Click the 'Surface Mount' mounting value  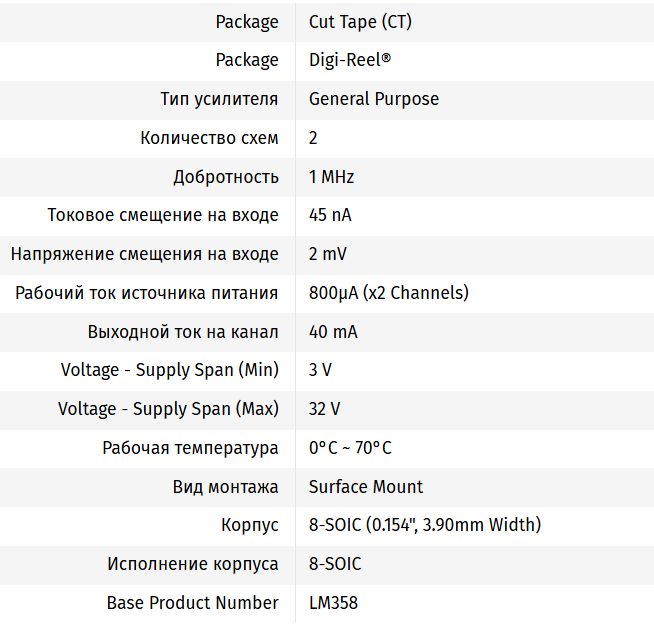click(366, 487)
